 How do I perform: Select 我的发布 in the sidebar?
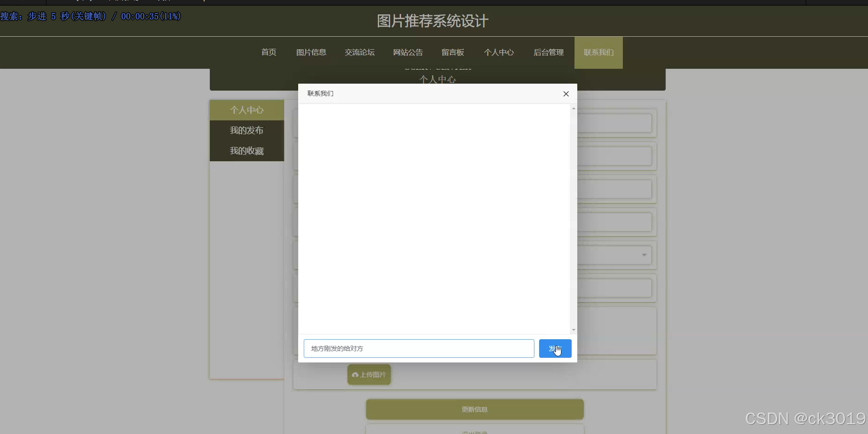point(247,130)
